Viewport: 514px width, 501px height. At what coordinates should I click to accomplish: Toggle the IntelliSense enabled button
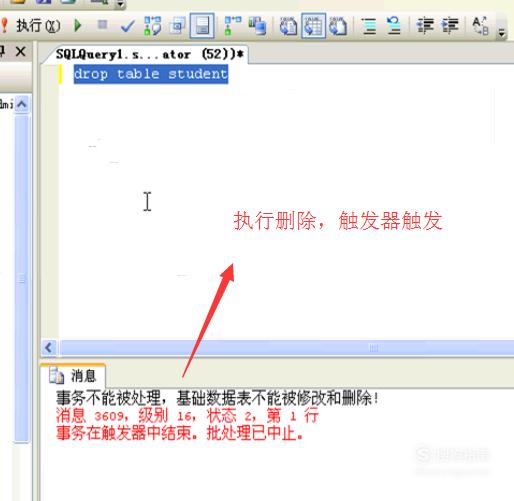202,25
